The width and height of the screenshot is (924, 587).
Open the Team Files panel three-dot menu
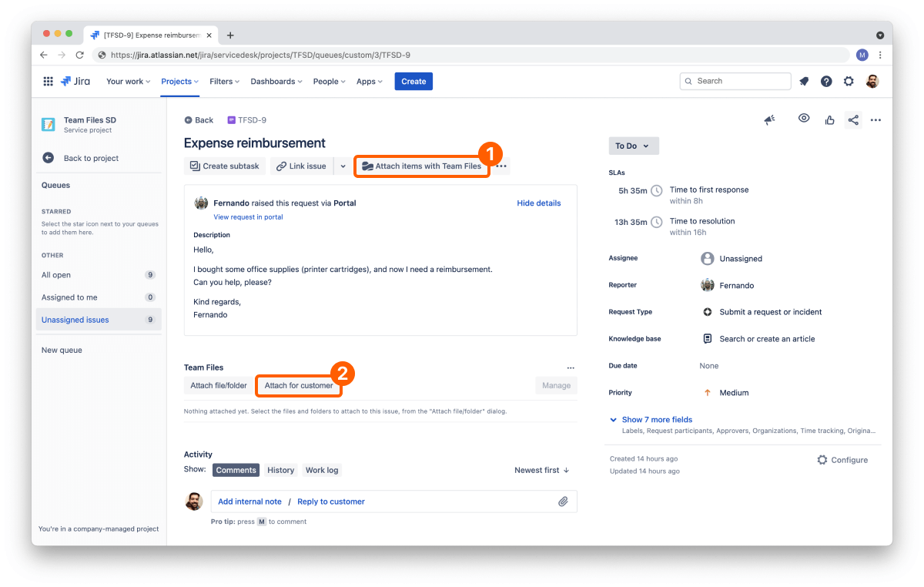tap(571, 368)
